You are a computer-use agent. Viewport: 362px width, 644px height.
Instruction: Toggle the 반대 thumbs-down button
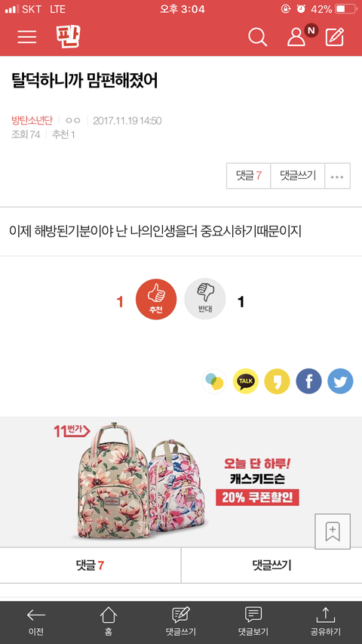(205, 299)
